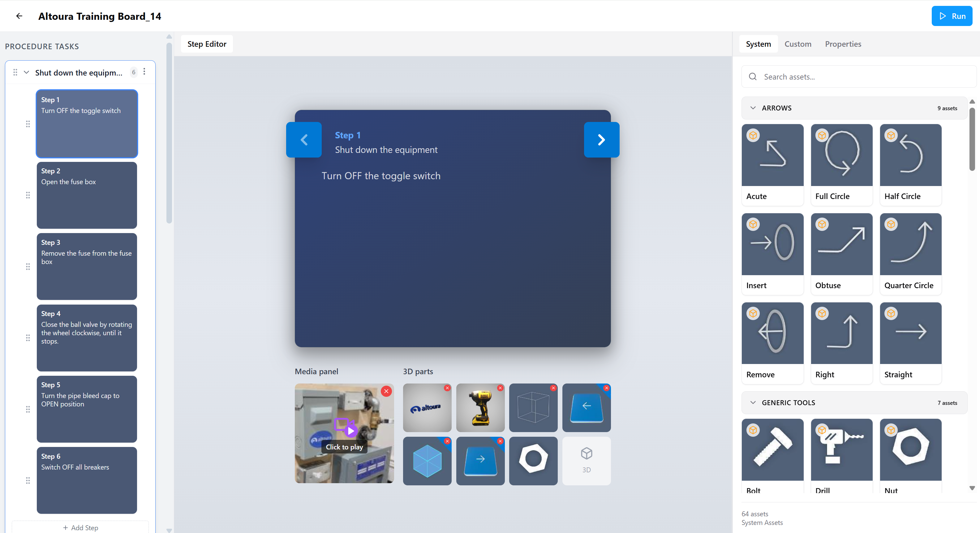Image resolution: width=980 pixels, height=533 pixels.
Task: Go back using the top-left arrow
Action: 19,16
